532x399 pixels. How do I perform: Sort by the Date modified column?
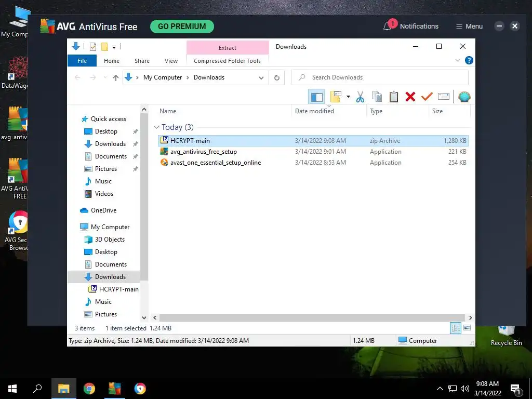[329, 111]
